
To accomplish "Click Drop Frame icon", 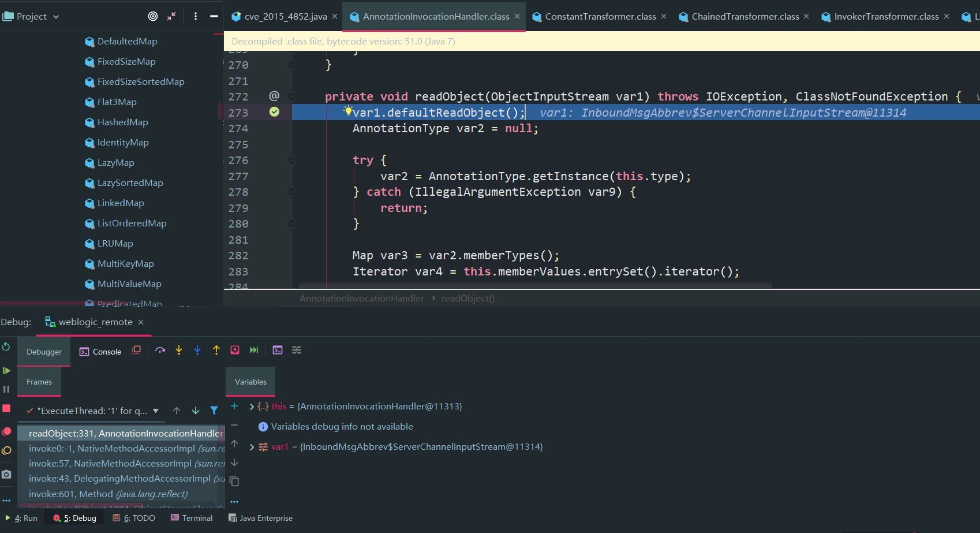I will [235, 350].
